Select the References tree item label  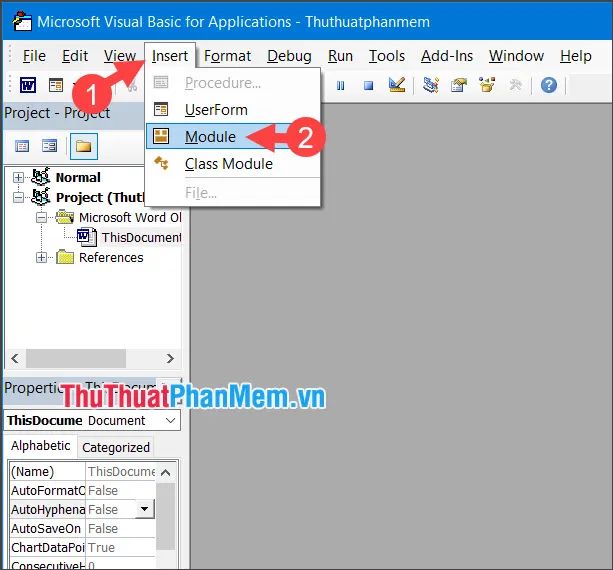pos(111,257)
